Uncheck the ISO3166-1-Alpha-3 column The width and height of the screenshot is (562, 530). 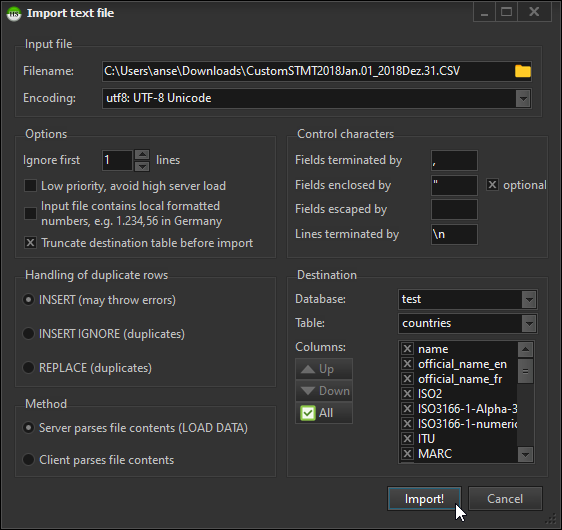407,409
